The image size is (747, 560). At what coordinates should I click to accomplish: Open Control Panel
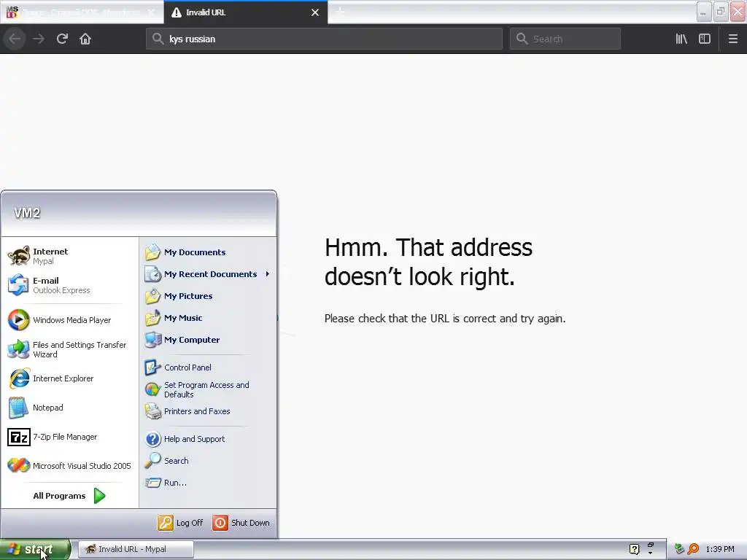pyautogui.click(x=208, y=367)
